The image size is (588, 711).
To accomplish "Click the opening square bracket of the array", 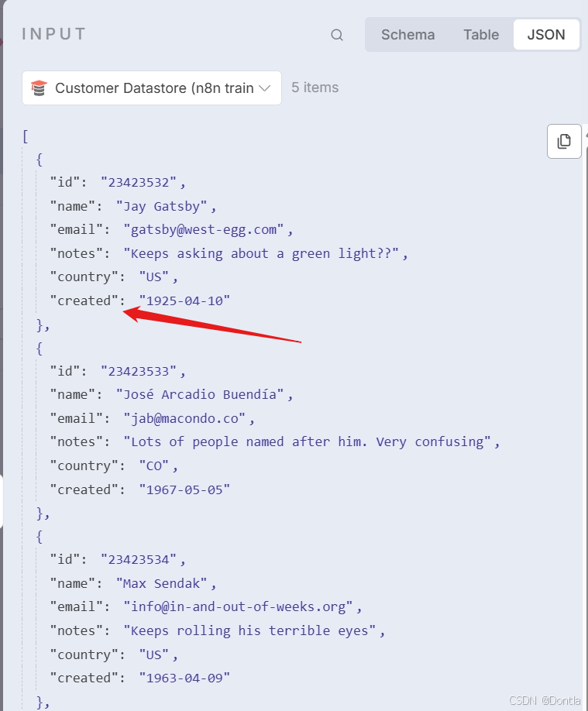I will (x=26, y=136).
